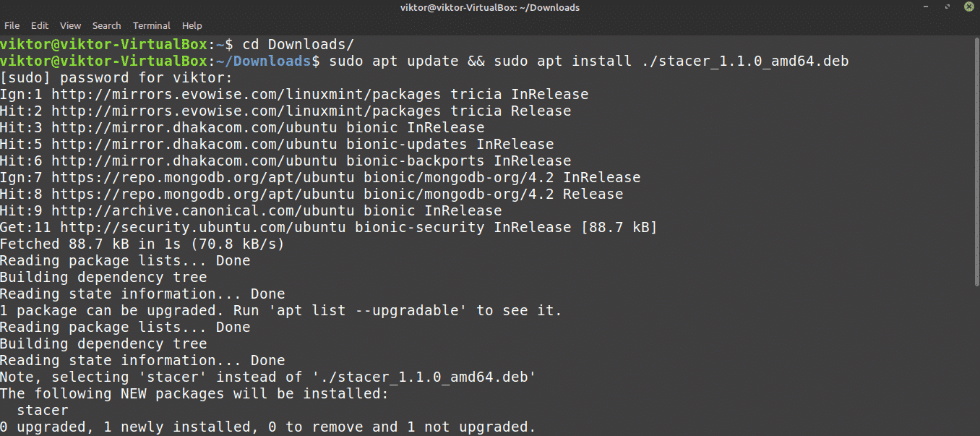Open the Edit menu
980x436 pixels.
click(40, 26)
